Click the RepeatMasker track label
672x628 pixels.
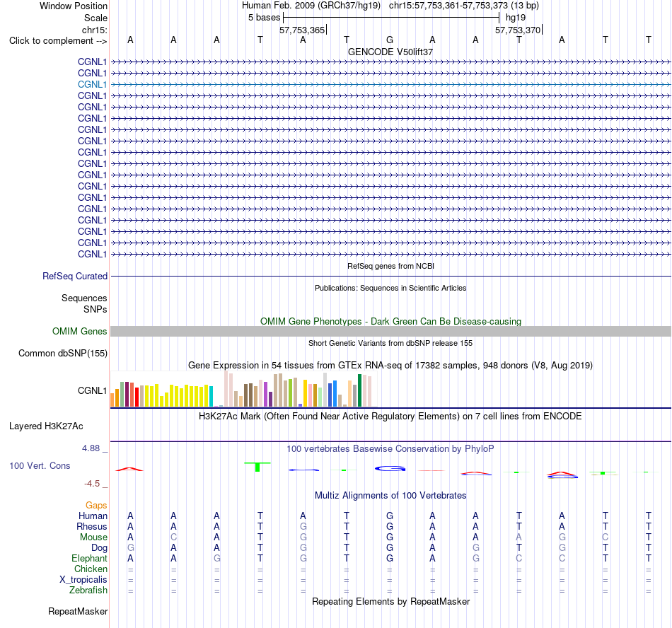pyautogui.click(x=78, y=611)
